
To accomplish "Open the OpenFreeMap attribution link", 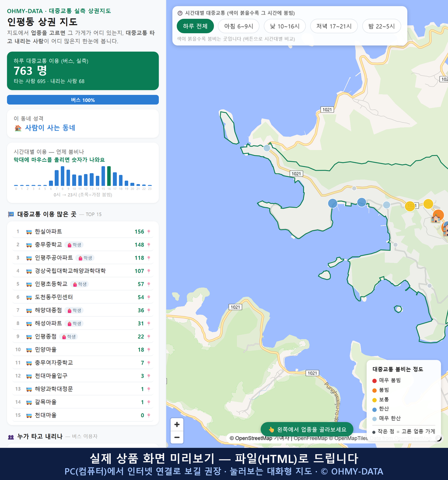I will point(311,438).
